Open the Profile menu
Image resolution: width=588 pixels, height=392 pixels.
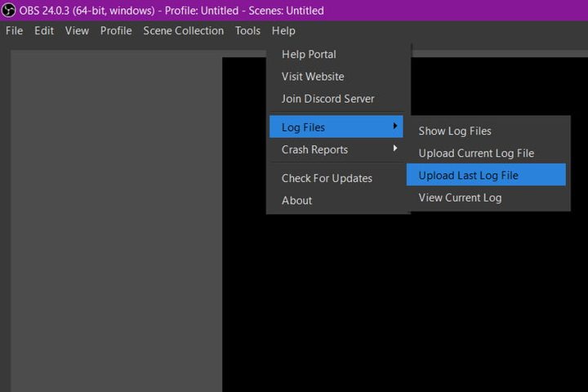pos(116,31)
